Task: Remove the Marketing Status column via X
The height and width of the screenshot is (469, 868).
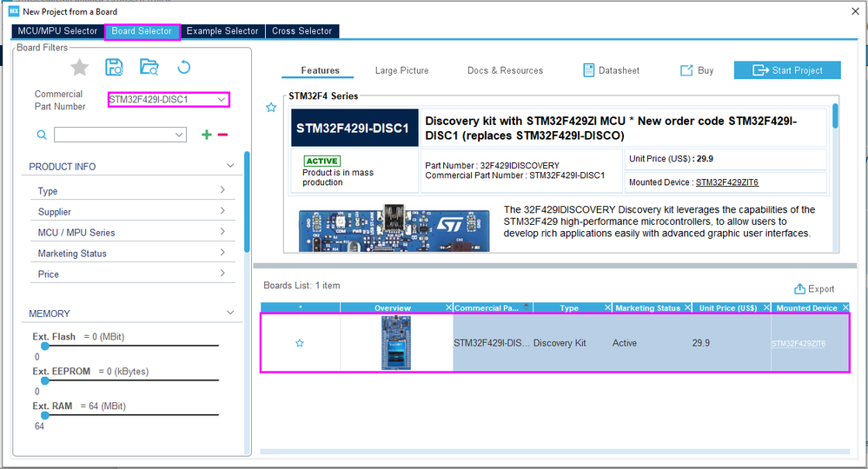Action: (687, 307)
